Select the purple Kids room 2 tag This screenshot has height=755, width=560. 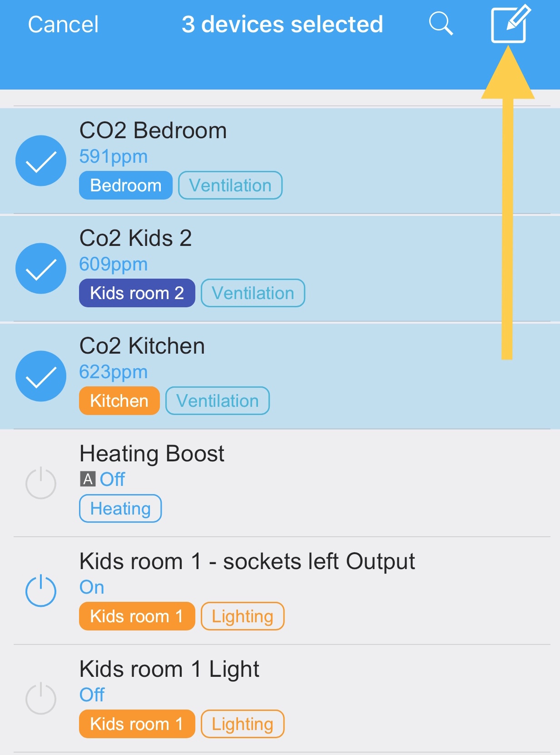pos(137,293)
